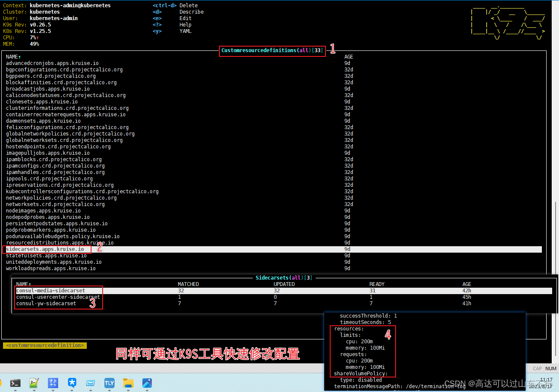Screen dimensions: 559x392
Task: Click the CAP status indicator
Action: pos(538,368)
